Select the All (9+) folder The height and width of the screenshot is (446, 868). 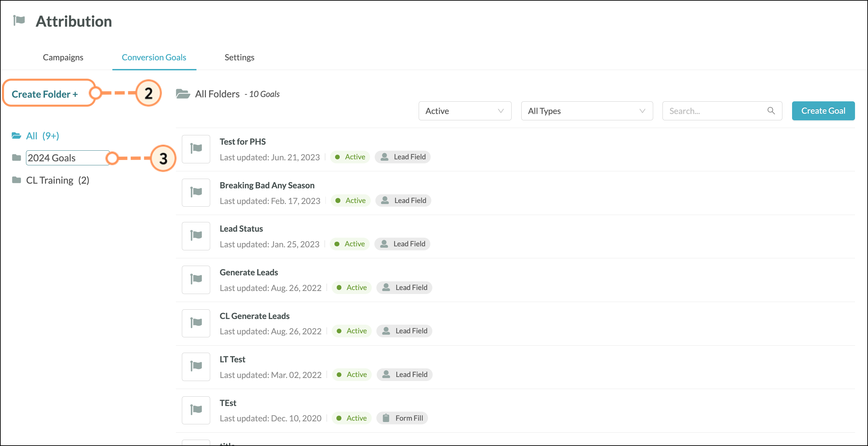(x=42, y=136)
